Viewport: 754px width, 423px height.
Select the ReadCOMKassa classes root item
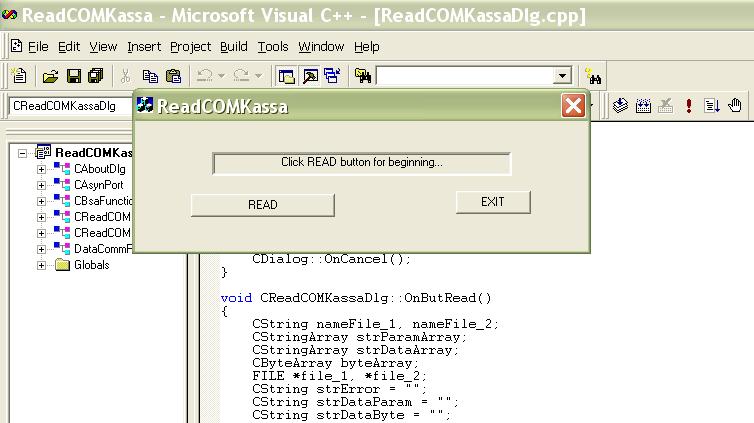[93, 153]
